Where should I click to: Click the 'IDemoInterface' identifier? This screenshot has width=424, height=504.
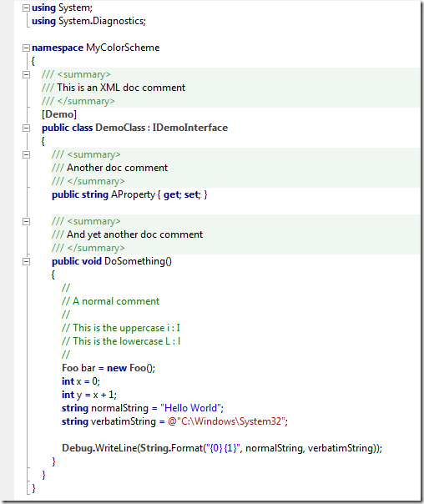point(190,128)
